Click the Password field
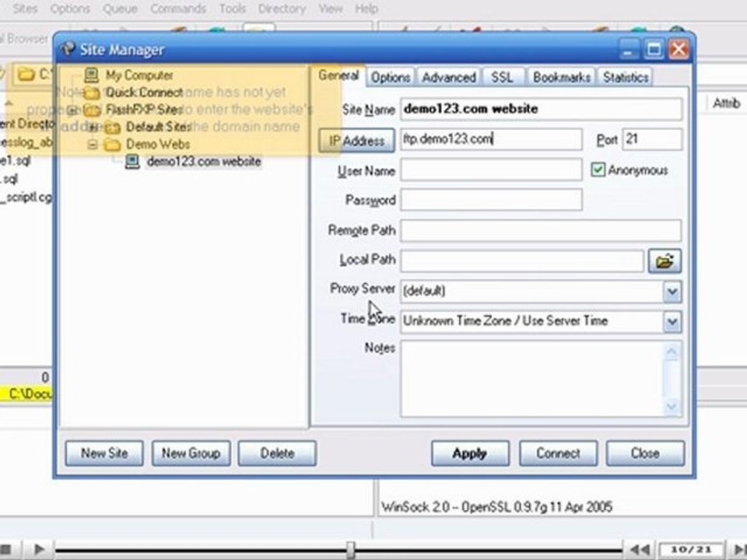Image resolution: width=747 pixels, height=560 pixels. pos(491,200)
